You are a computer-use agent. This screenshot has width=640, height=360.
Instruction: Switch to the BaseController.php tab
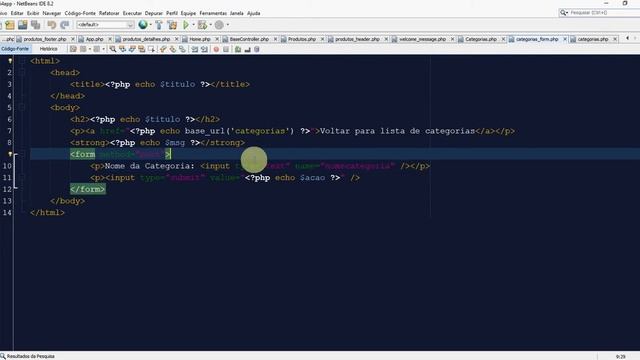pos(249,39)
